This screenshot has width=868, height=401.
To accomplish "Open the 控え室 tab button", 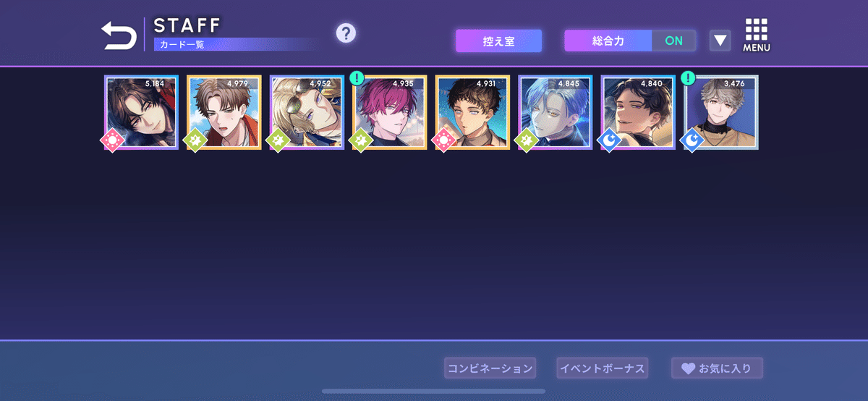I will click(498, 41).
